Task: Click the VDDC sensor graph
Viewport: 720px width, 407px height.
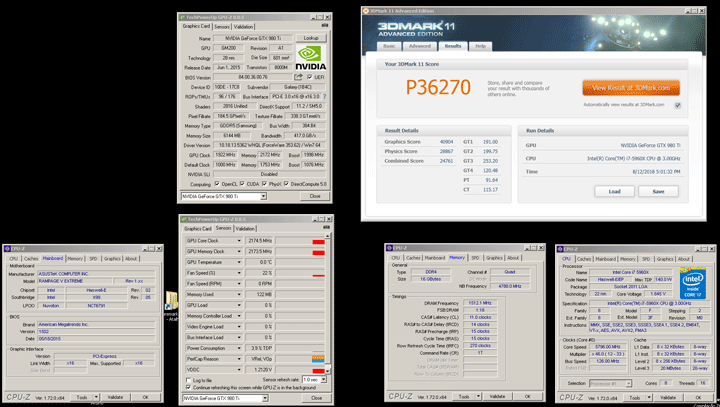Action: click(300, 370)
